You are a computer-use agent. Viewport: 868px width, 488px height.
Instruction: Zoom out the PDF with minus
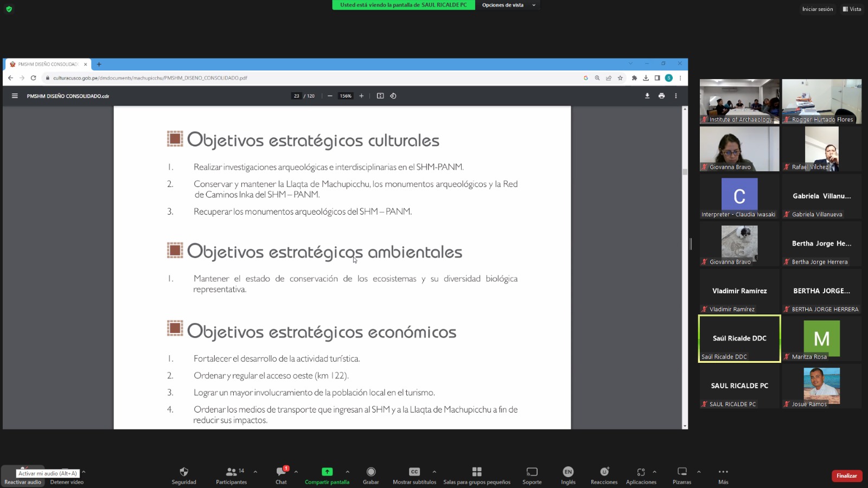point(330,96)
